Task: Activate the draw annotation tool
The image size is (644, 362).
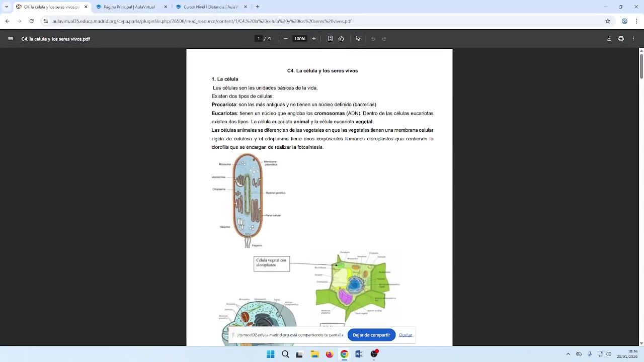Action: (358, 39)
